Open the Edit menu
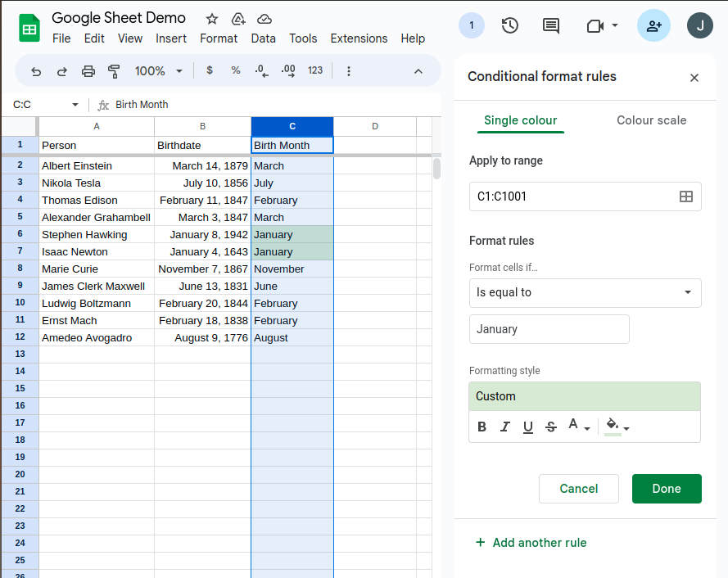This screenshot has height=578, width=728. [94, 38]
